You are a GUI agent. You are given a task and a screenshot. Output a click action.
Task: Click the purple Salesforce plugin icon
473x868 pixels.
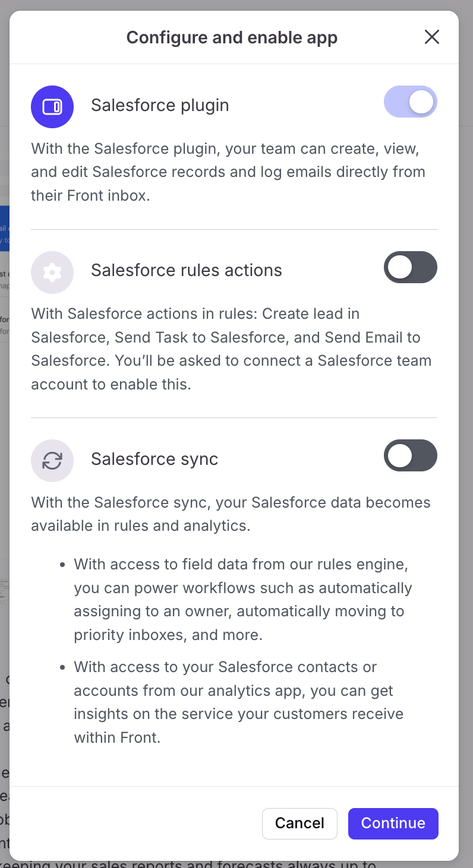52,107
